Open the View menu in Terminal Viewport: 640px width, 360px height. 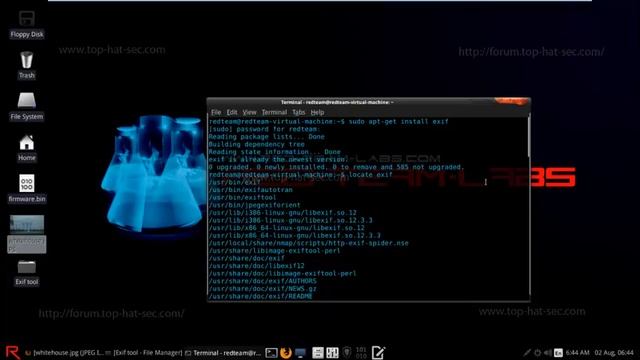click(x=249, y=112)
